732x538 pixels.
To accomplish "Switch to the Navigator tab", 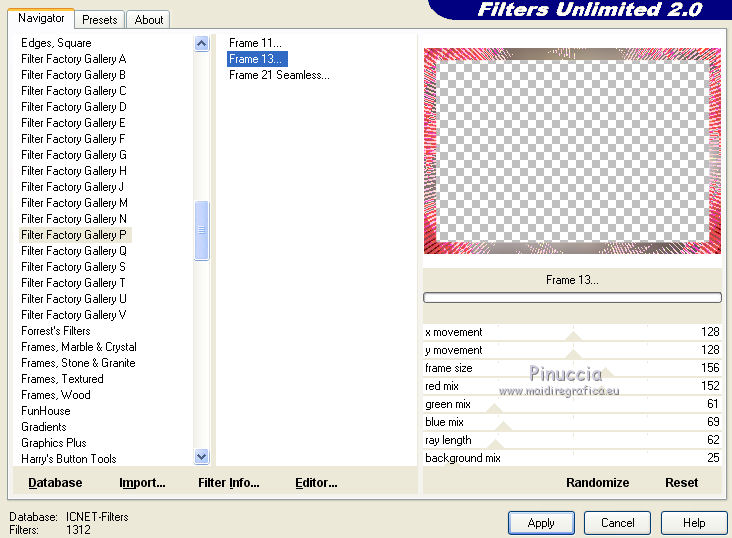I will [41, 18].
